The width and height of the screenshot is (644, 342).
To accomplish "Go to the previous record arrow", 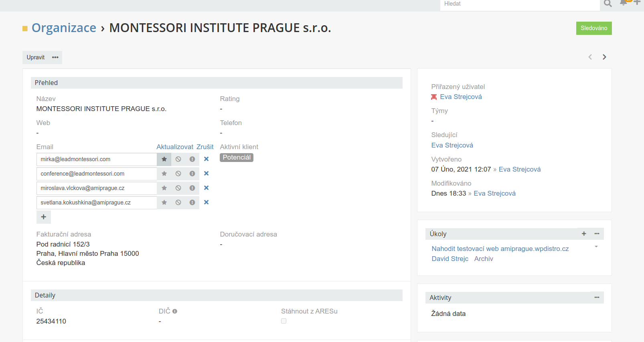I will point(590,57).
